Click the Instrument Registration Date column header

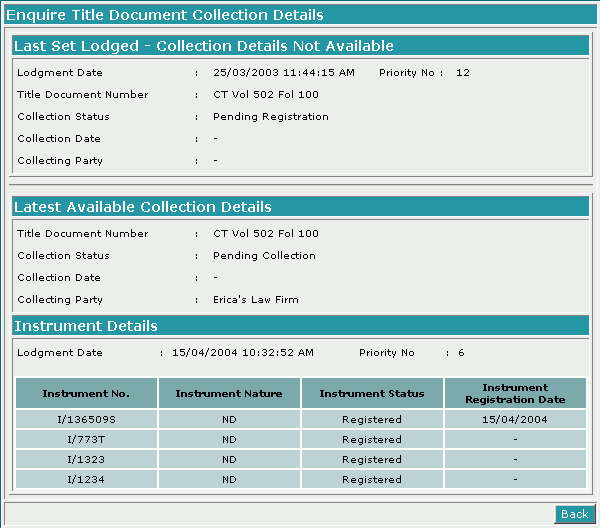[515, 393]
